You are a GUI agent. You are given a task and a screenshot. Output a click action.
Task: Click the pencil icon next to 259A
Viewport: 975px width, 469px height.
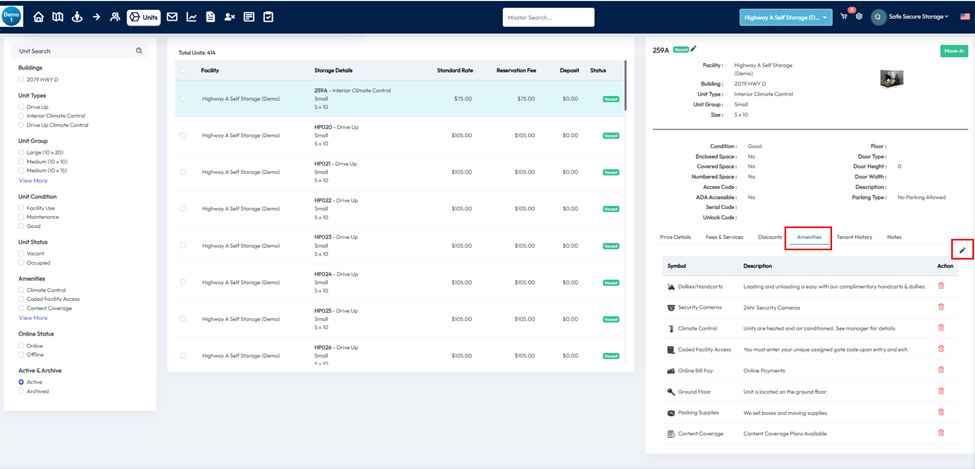(x=694, y=49)
